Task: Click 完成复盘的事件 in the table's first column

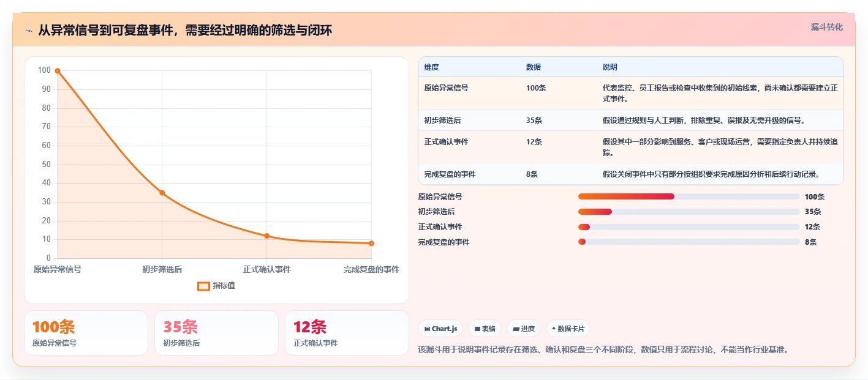Action: coord(450,174)
